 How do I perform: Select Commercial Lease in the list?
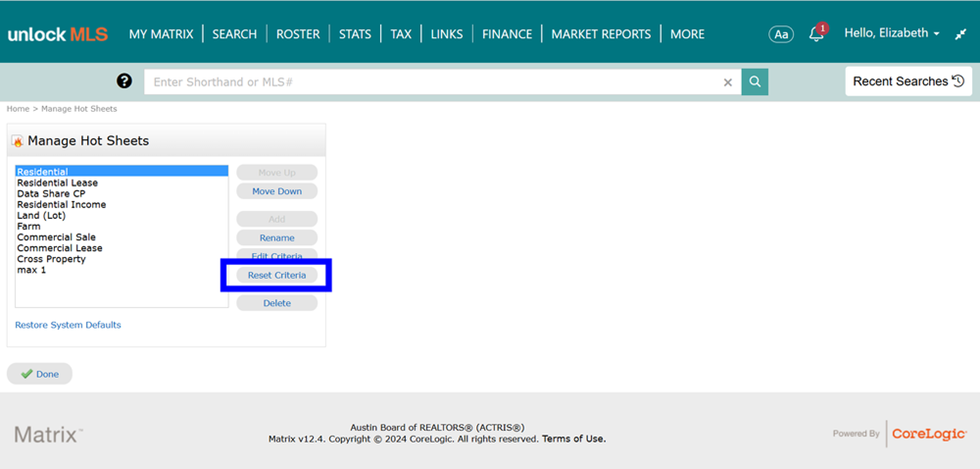(122, 248)
